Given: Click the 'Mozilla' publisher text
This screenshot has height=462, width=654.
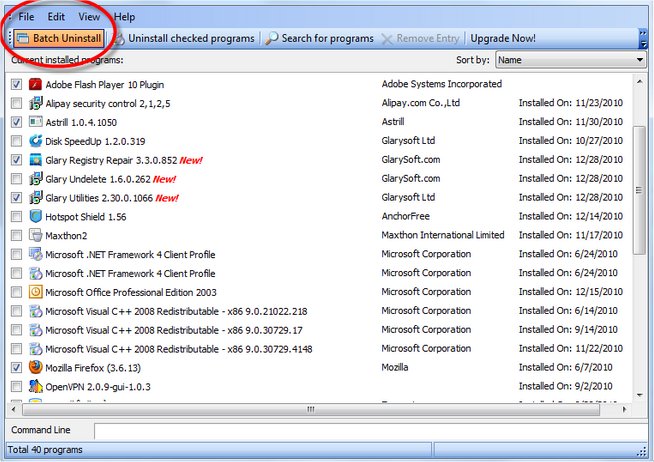Looking at the screenshot, I should coord(395,367).
